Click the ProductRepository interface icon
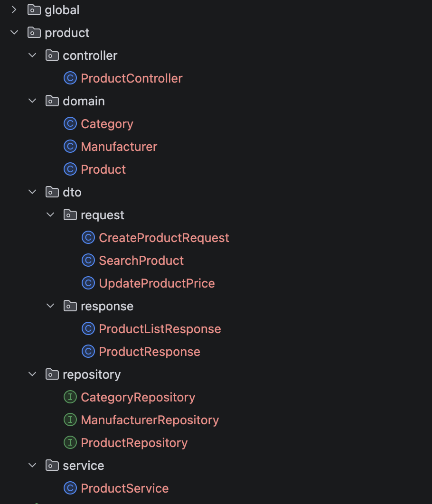Viewport: 432px width, 504px height. (x=70, y=443)
